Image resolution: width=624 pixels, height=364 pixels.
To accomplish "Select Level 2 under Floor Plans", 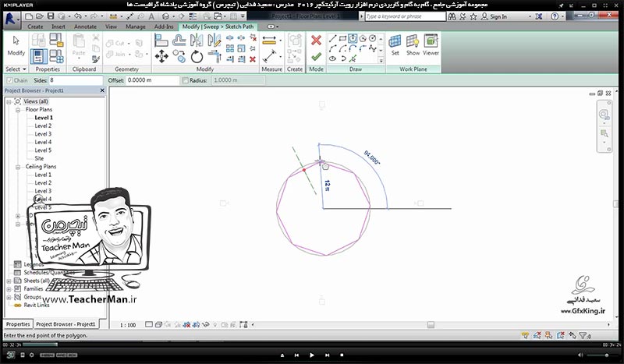I will click(x=43, y=125).
